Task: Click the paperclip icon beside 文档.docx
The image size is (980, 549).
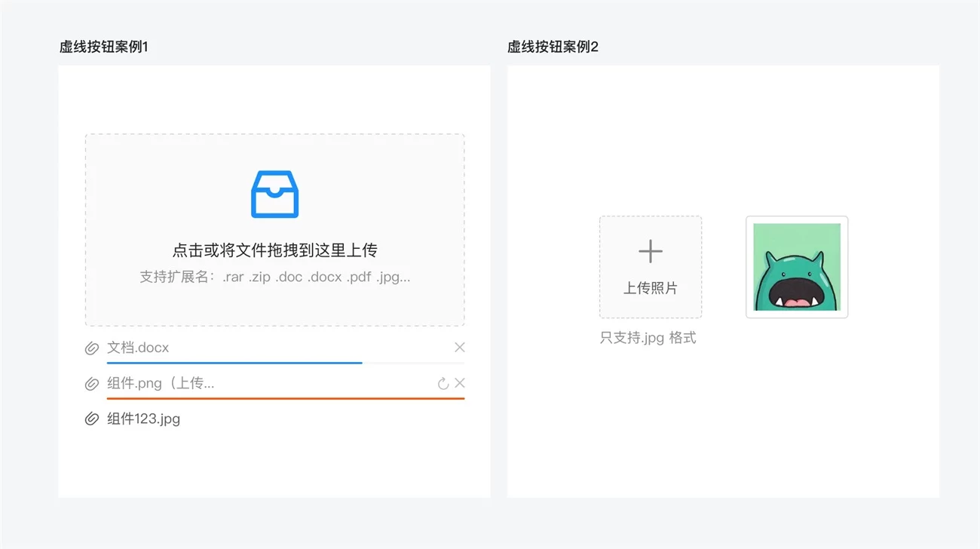Action: (x=92, y=348)
